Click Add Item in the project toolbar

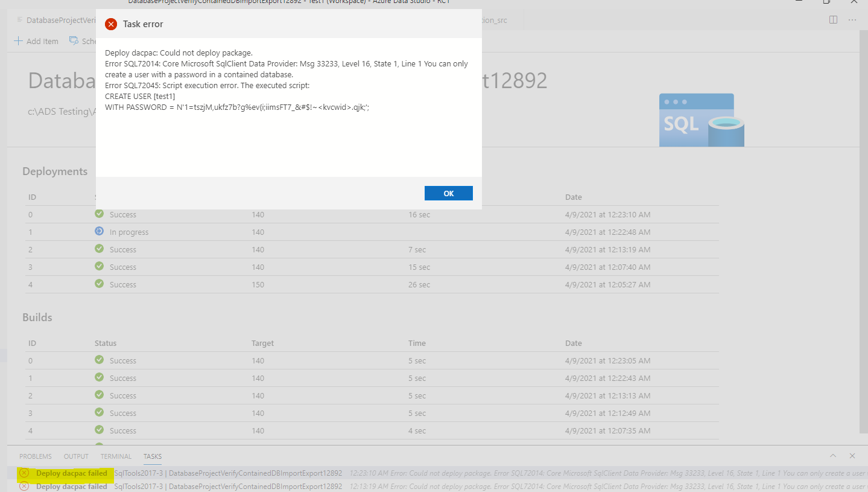point(36,41)
